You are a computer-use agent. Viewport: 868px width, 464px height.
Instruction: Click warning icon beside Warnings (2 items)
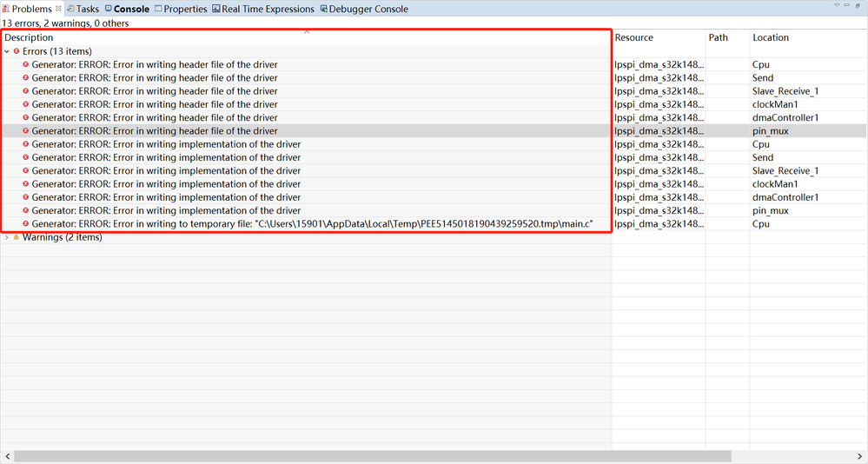pos(17,237)
